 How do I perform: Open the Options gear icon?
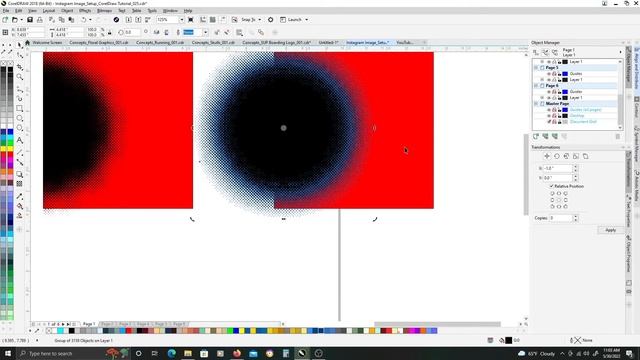coord(271,20)
